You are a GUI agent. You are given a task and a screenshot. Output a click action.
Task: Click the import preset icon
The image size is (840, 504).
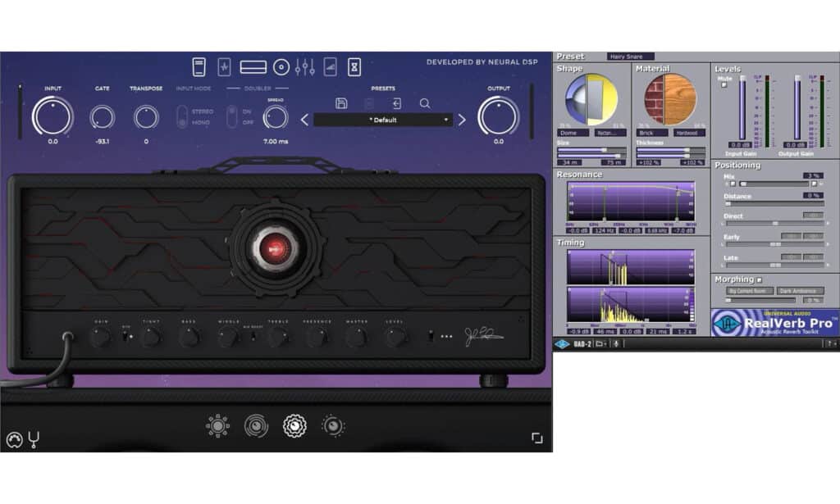[397, 103]
